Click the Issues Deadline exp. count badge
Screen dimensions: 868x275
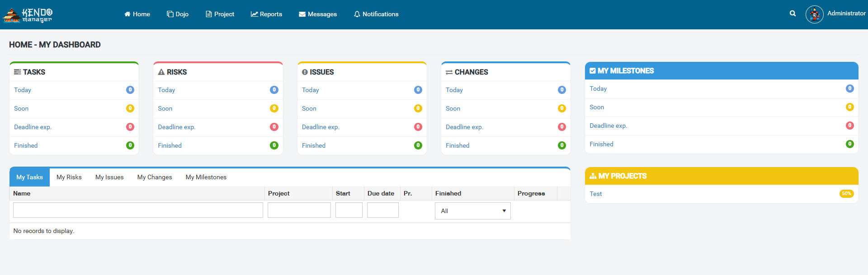click(x=418, y=127)
